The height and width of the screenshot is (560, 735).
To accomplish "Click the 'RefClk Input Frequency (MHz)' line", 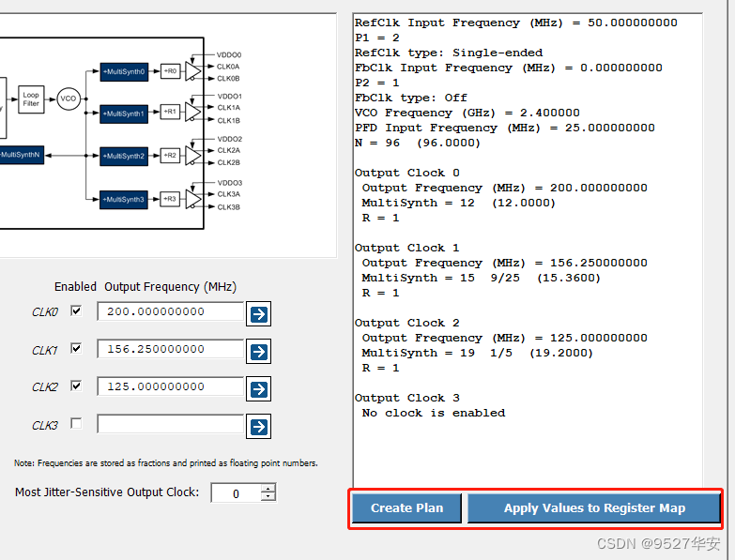I will click(x=516, y=23).
